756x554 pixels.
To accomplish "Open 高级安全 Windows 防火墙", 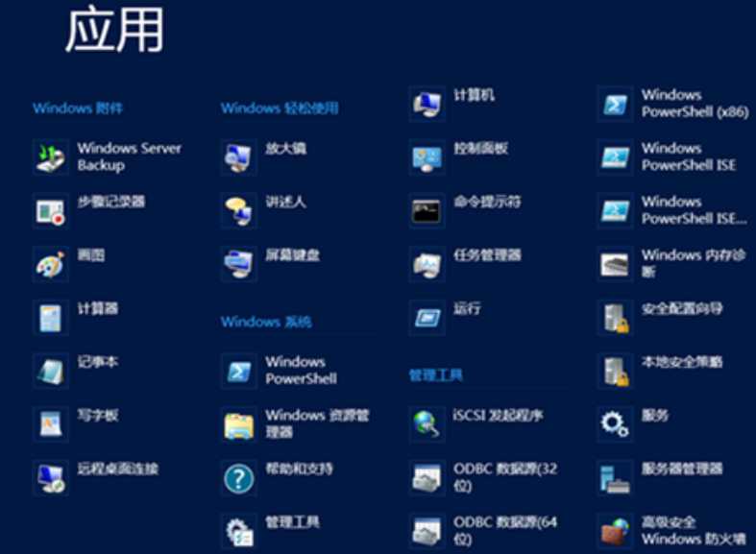I will (x=671, y=531).
